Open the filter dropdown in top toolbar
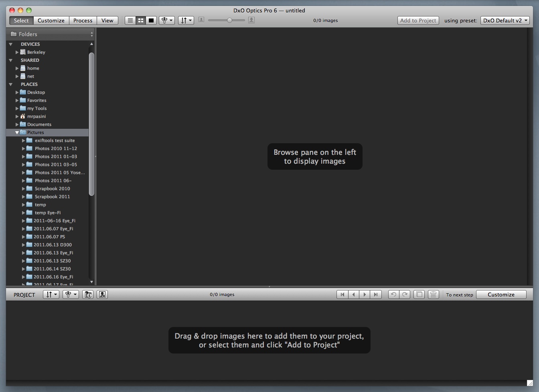This screenshot has height=392, width=539. pyautogui.click(x=166, y=20)
